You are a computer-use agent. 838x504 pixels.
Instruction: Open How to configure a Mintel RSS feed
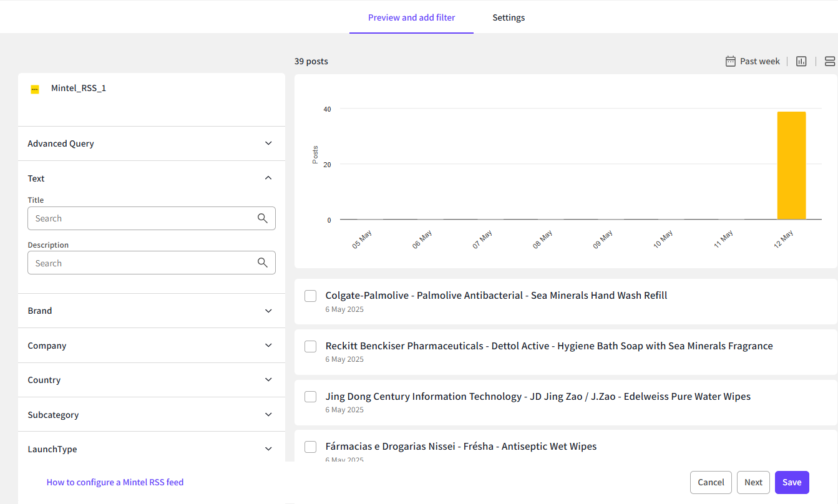[x=115, y=482]
